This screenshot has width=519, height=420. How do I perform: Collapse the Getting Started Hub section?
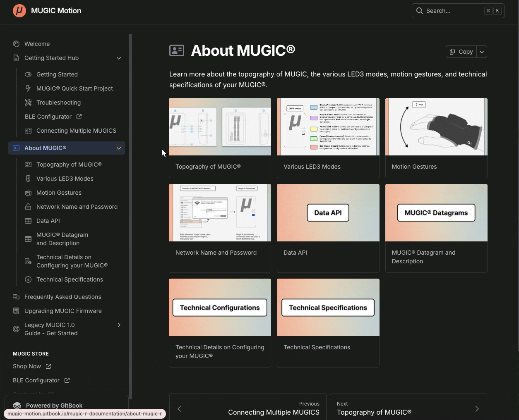(119, 58)
